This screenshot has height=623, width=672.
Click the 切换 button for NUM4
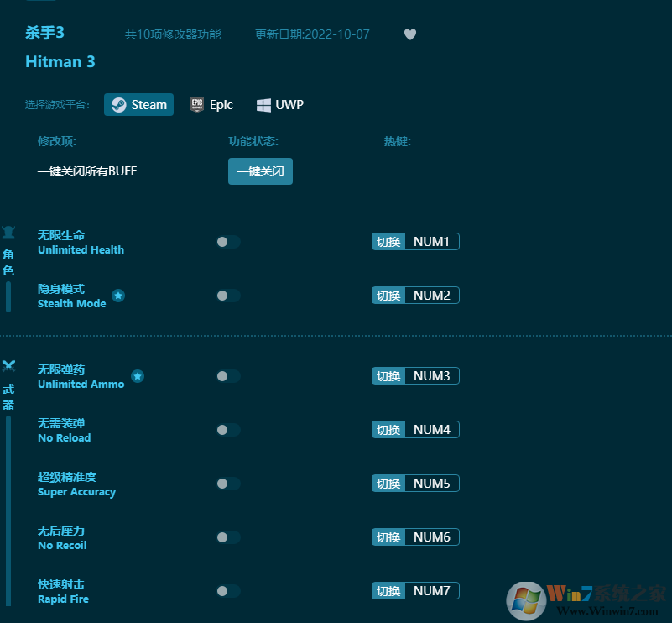click(x=388, y=430)
